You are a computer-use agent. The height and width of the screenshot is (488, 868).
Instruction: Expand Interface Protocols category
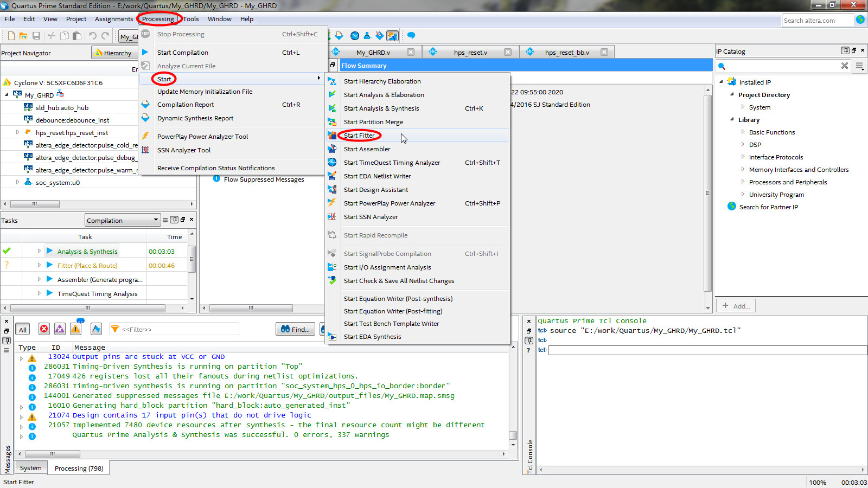(743, 157)
